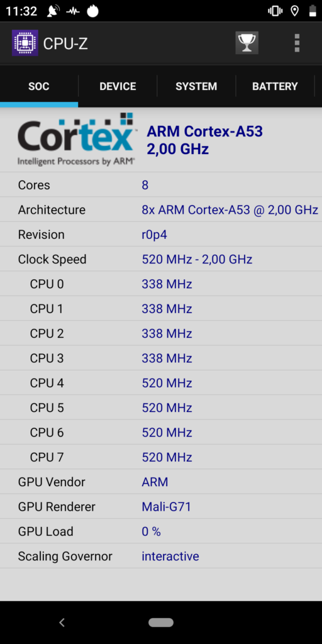The image size is (322, 644).
Task: Open the trophy benchmark icon
Action: (247, 43)
